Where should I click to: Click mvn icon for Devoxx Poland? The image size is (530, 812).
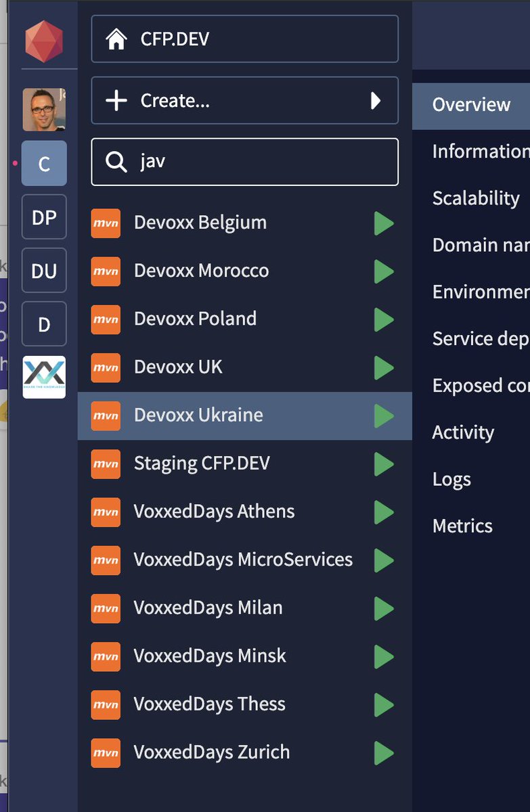[x=106, y=319]
